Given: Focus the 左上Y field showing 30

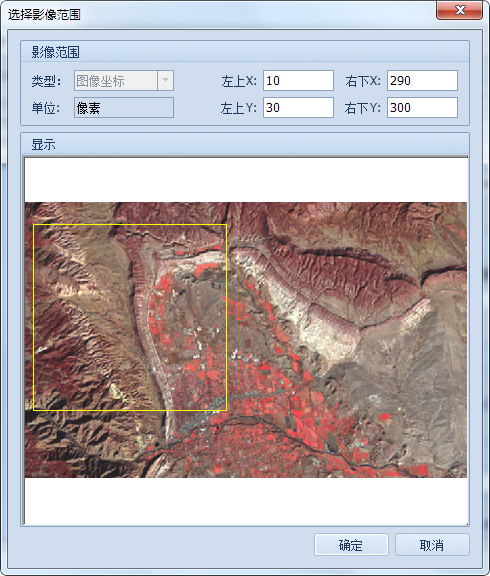Looking at the screenshot, I should [298, 108].
